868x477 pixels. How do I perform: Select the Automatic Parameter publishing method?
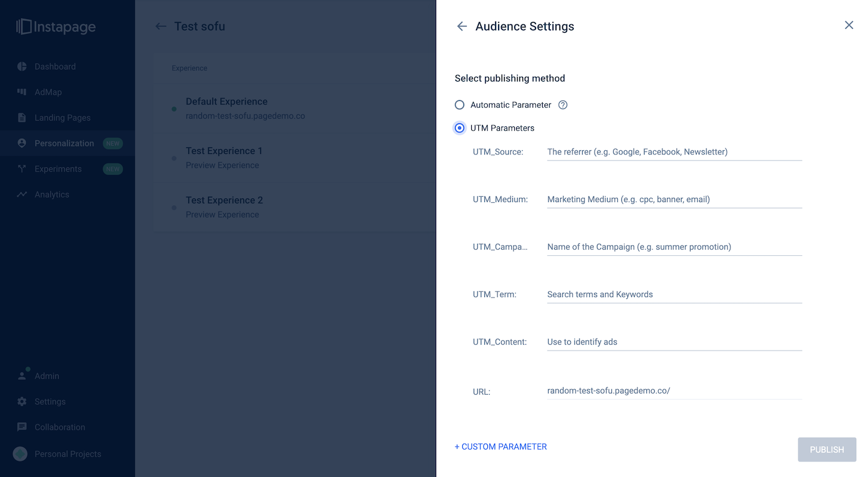point(459,104)
